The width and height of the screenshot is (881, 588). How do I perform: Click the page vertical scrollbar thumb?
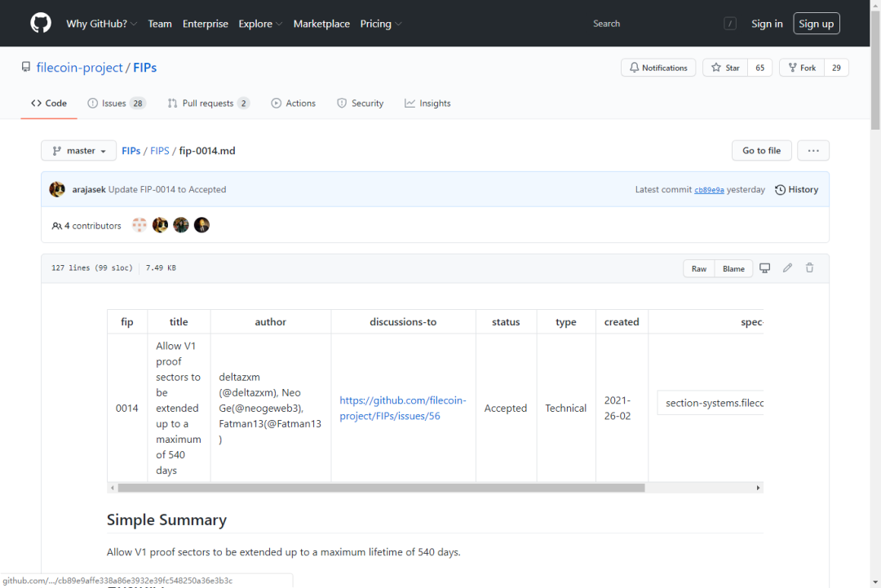[875, 71]
